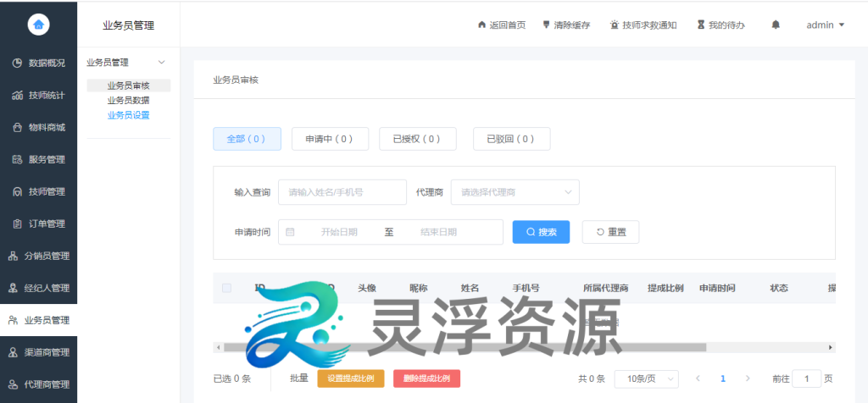Viewport: 868px width, 403px height.
Task: Click the orange 设置提成比例 button
Action: 351,378
